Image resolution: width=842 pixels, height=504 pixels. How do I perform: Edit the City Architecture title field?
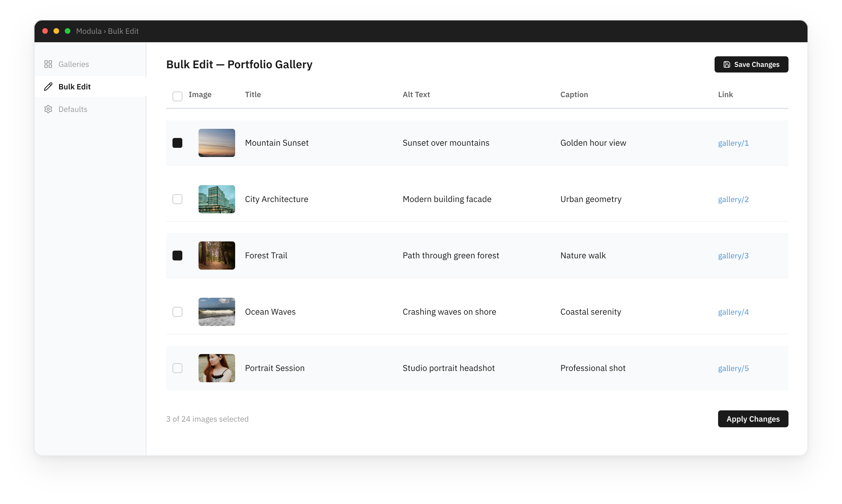(277, 199)
